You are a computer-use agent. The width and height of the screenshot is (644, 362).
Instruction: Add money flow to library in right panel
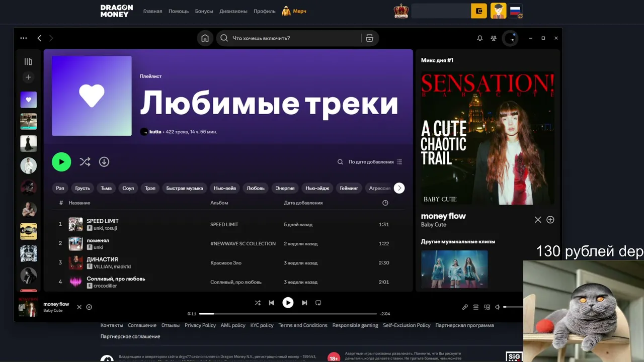tap(550, 220)
